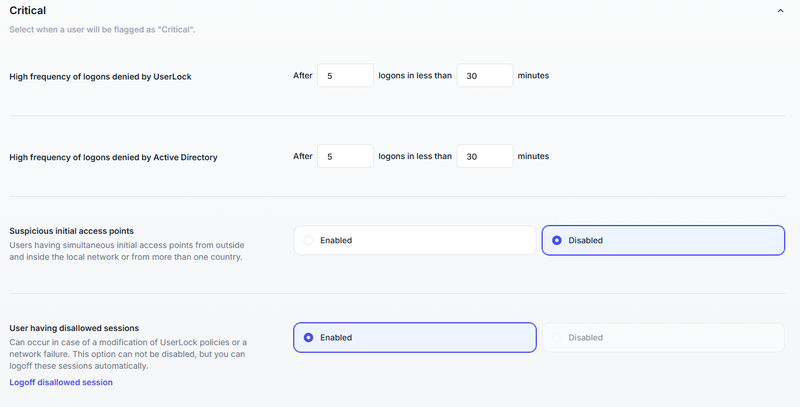Enable Suspicious initial access points
The width and height of the screenshot is (800, 407).
[x=415, y=240]
